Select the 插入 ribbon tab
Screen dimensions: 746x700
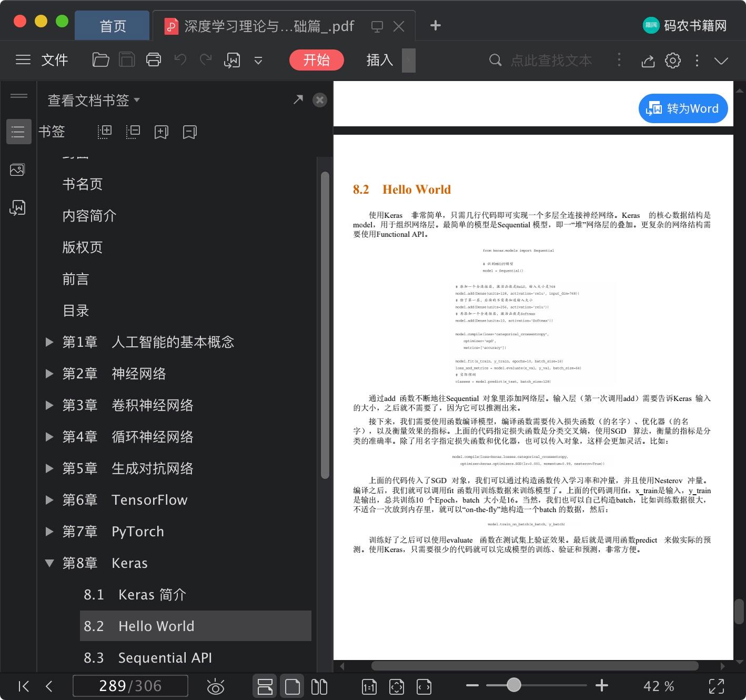380,60
